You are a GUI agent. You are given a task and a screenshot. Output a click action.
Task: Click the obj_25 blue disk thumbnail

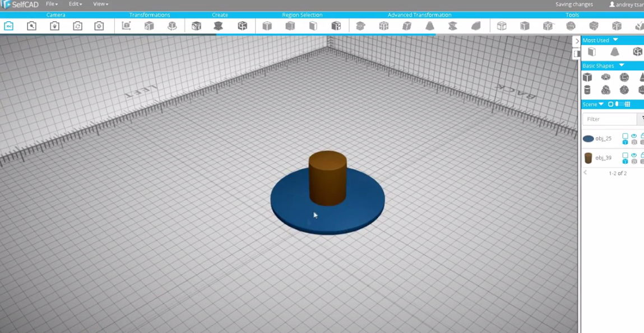(x=588, y=139)
